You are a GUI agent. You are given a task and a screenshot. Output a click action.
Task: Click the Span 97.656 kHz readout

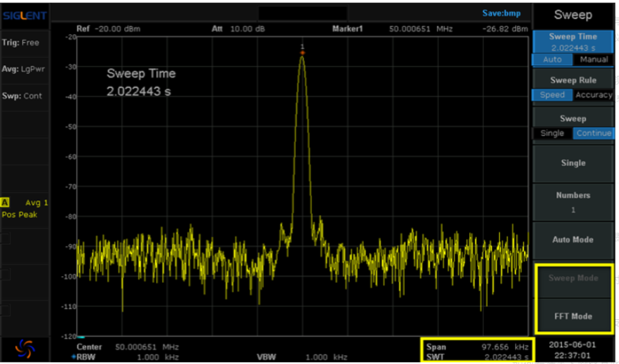tap(477, 347)
